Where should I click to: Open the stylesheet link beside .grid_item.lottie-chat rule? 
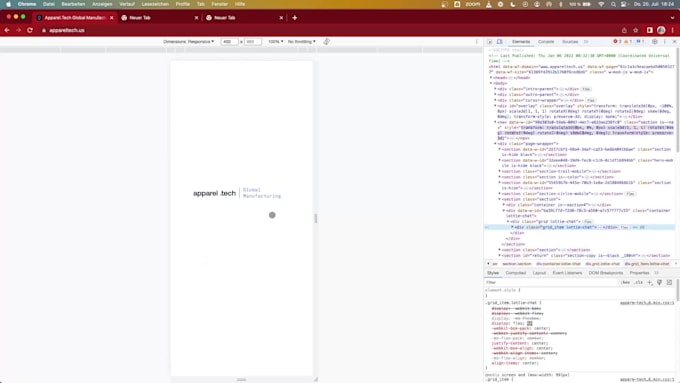[647, 303]
